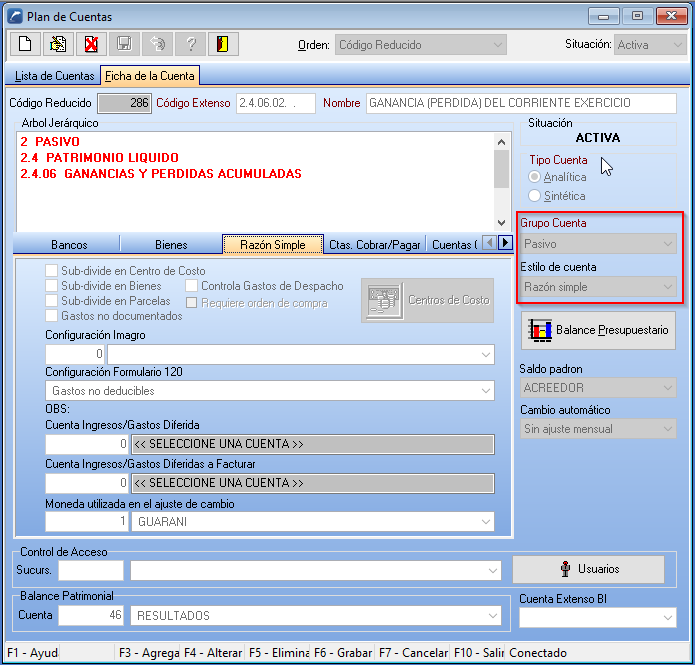Expand the Saldo padron ACREEDOR dropdown
The image size is (695, 665).
pyautogui.click(x=598, y=388)
